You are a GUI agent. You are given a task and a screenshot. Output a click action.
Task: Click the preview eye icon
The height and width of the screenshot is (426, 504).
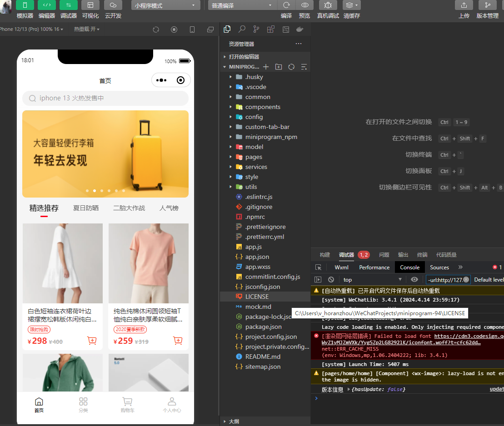(x=304, y=5)
